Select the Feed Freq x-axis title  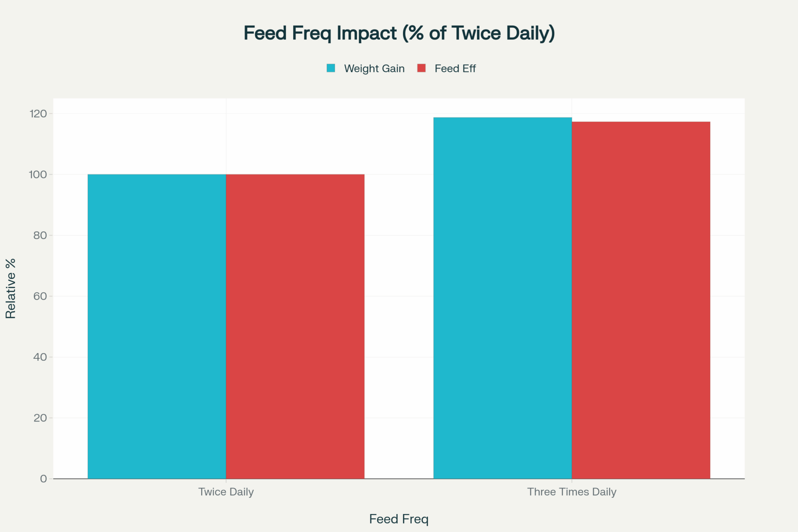(399, 519)
